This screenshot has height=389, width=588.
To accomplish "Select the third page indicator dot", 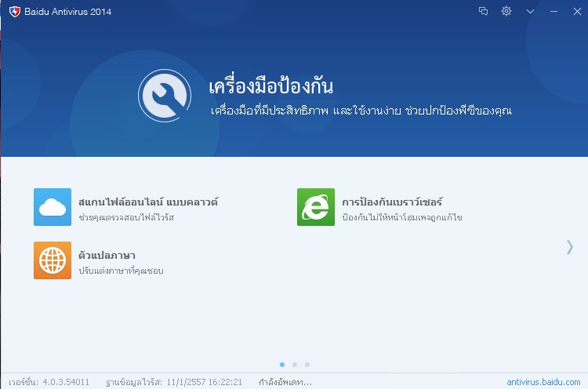I will pyautogui.click(x=307, y=365).
